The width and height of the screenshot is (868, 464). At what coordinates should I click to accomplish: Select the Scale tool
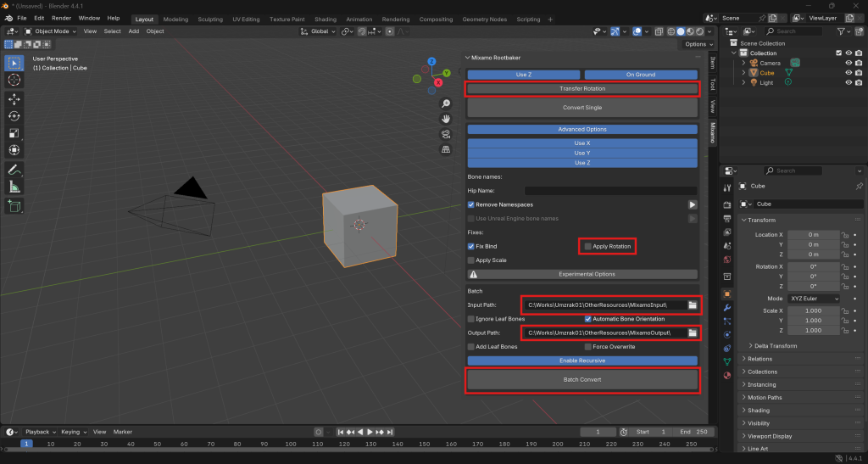(x=14, y=133)
